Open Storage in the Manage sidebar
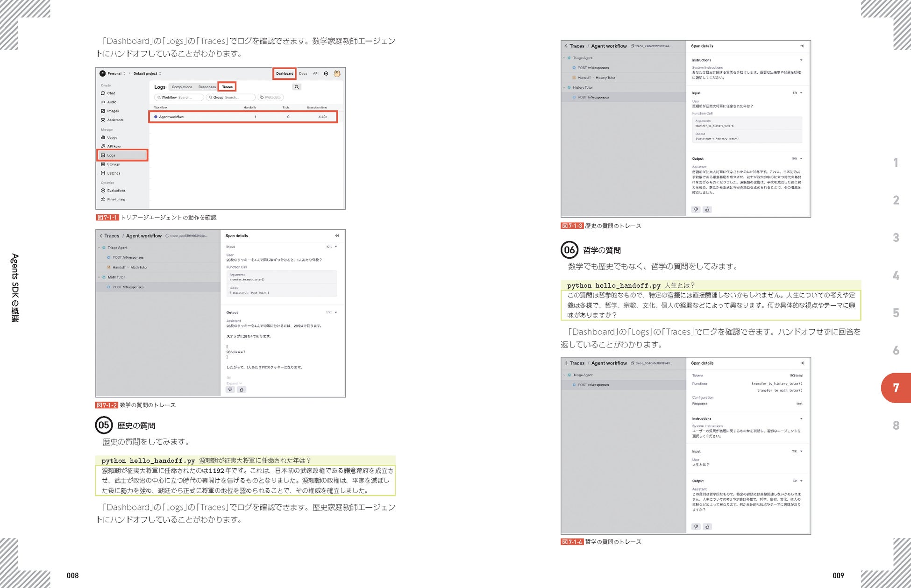 (x=113, y=164)
